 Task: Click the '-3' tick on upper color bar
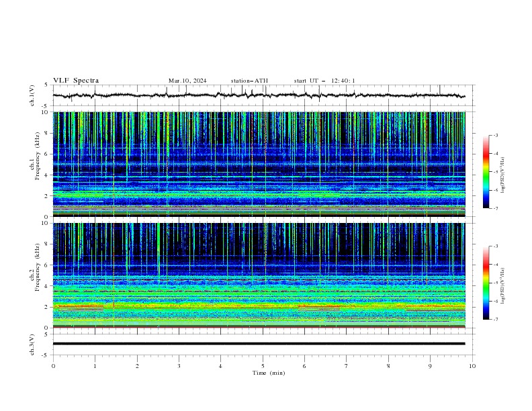pyautogui.click(x=495, y=135)
